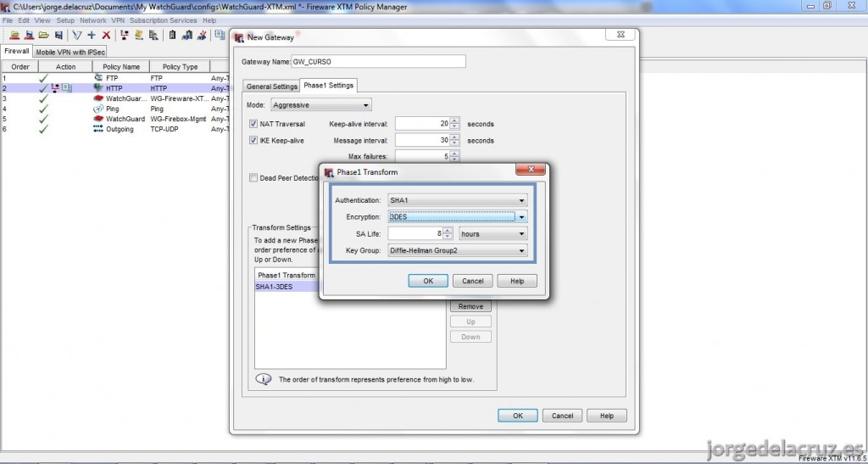The width and height of the screenshot is (868, 464).
Task: Open the Setup menu
Action: pyautogui.click(x=65, y=20)
